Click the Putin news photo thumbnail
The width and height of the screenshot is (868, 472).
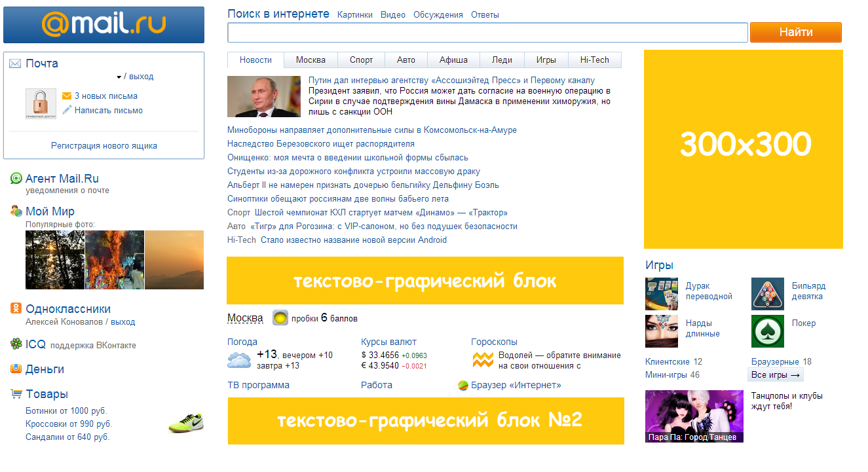(x=264, y=96)
